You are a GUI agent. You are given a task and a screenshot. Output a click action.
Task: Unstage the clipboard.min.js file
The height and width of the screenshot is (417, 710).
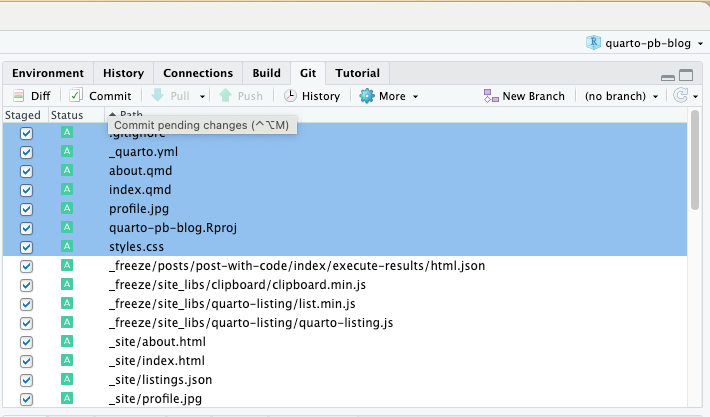point(26,285)
